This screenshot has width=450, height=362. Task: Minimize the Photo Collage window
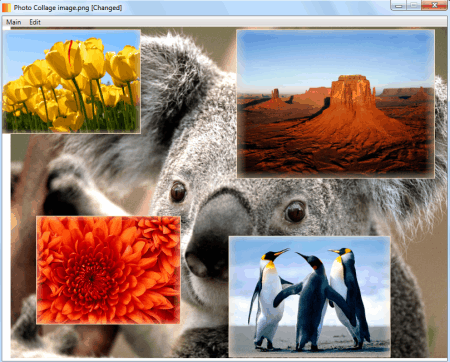(x=398, y=5)
